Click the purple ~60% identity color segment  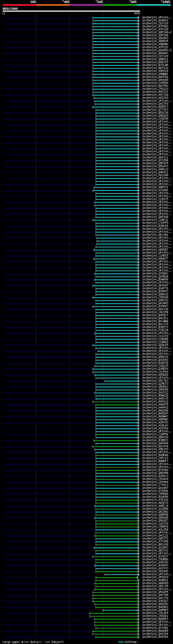coord(86,5)
